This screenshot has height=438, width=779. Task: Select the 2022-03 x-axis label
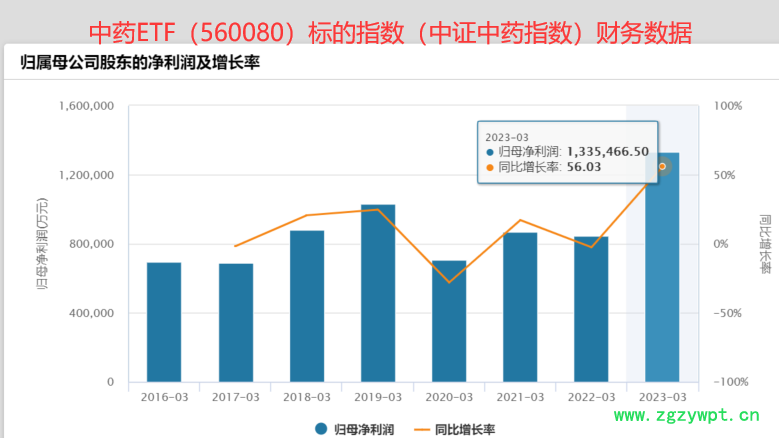coord(591,397)
